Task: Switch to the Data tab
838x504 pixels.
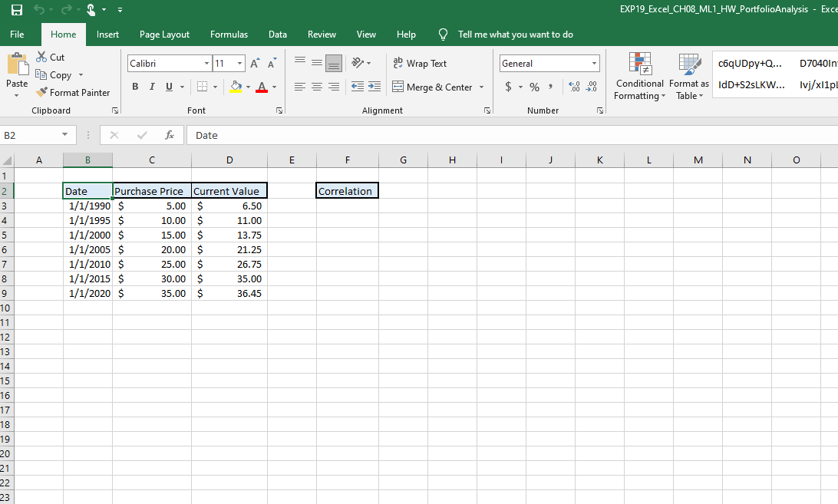Action: pyautogui.click(x=277, y=35)
